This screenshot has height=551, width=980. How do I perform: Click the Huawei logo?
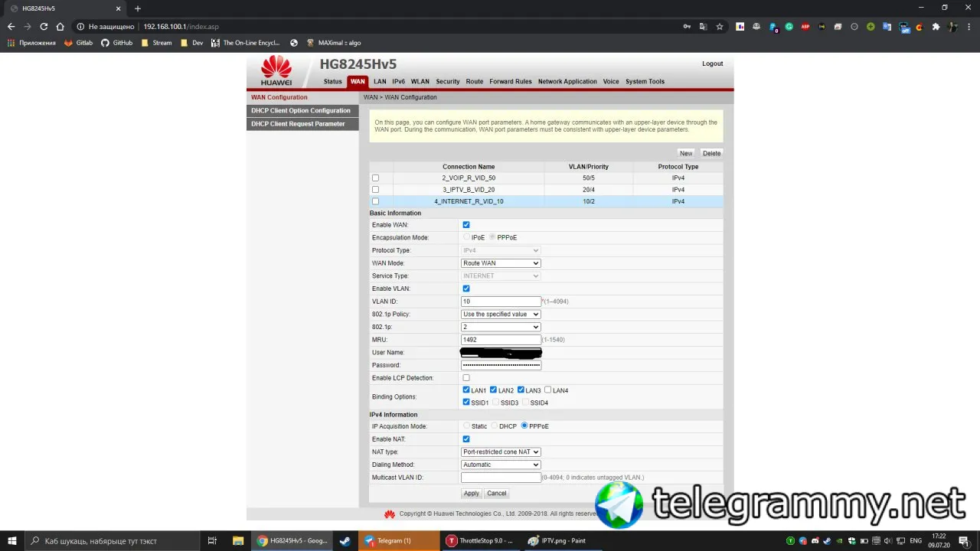tap(276, 70)
